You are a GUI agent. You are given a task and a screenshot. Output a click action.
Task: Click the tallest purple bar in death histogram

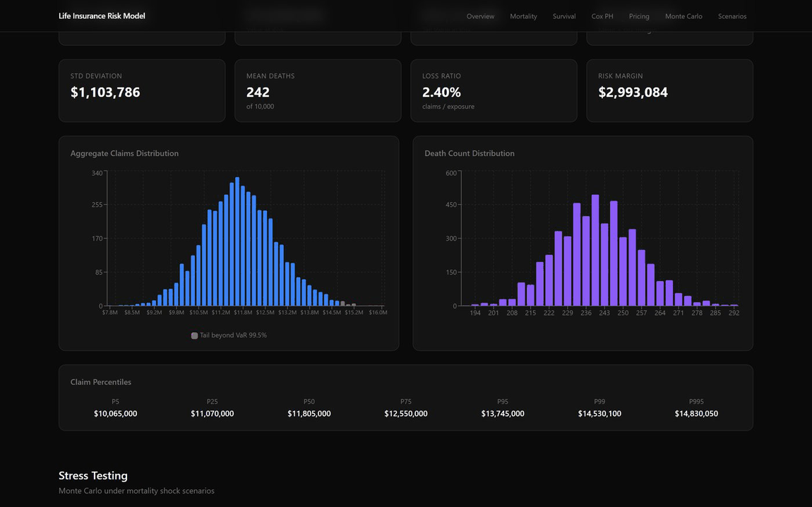coord(595,250)
